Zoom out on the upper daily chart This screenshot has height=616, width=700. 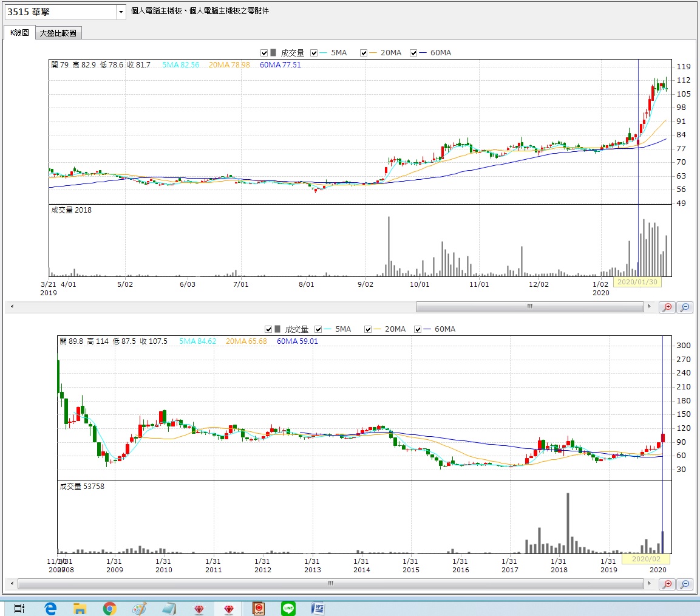pyautogui.click(x=684, y=307)
